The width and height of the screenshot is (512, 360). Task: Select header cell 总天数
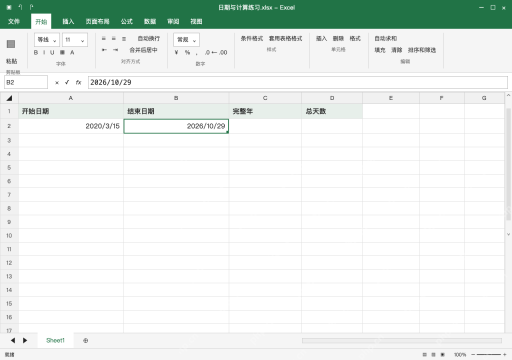click(x=332, y=111)
